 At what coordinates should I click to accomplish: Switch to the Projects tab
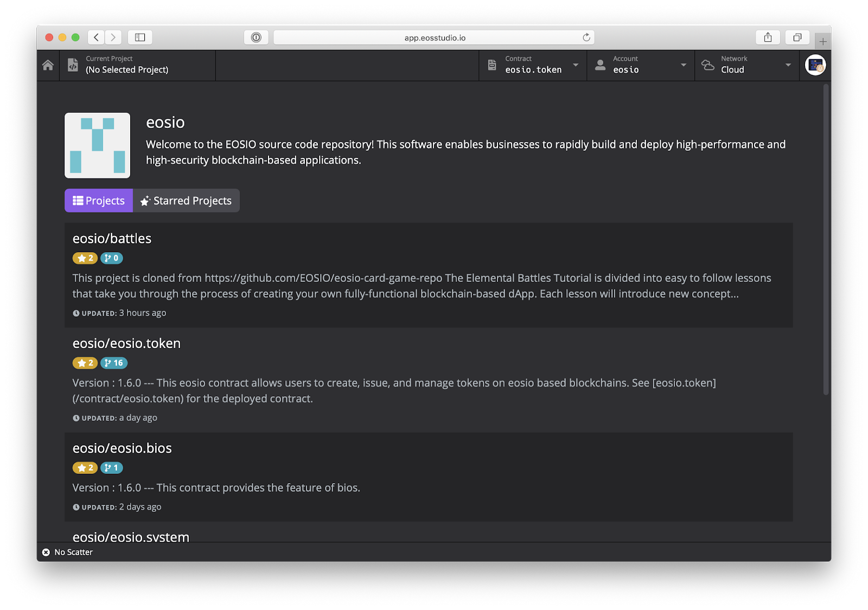click(99, 201)
